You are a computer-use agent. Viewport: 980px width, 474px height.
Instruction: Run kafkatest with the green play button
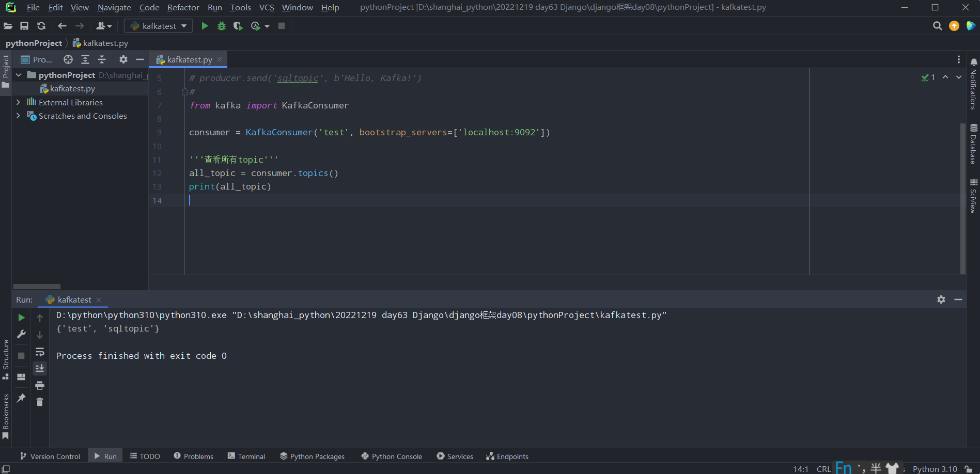pos(205,26)
